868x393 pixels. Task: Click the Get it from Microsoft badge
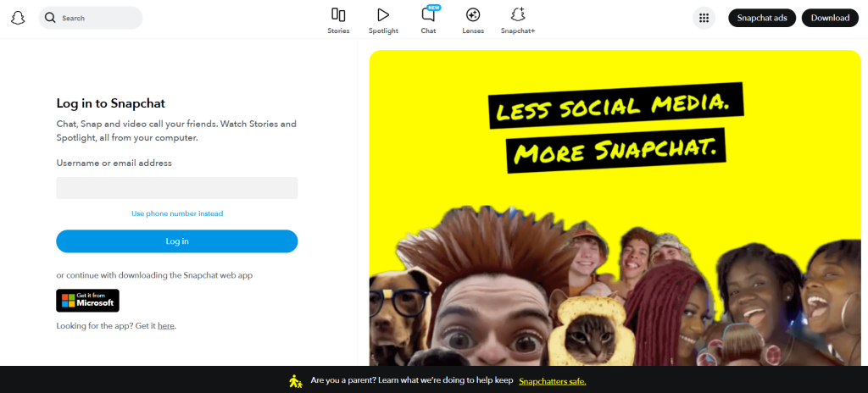pos(87,301)
